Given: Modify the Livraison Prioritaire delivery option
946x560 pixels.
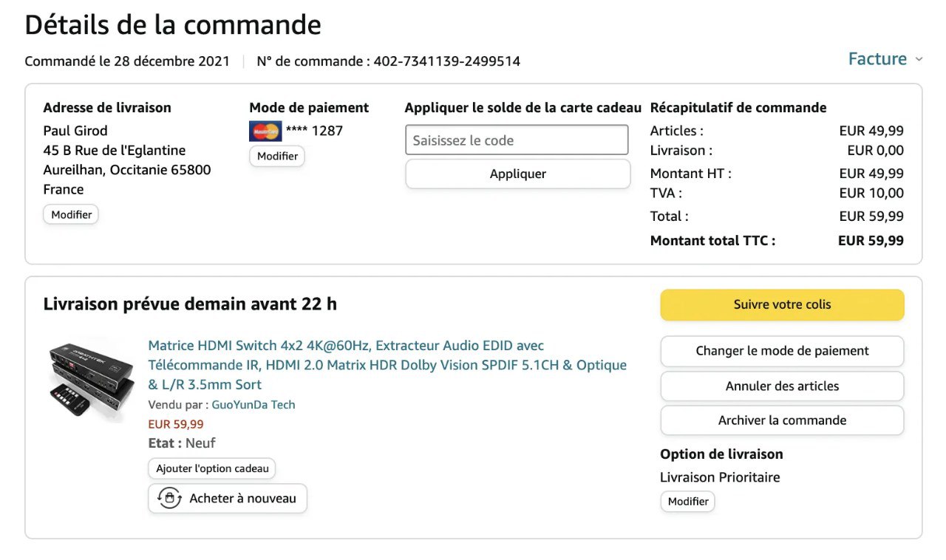Looking at the screenshot, I should pos(687,502).
